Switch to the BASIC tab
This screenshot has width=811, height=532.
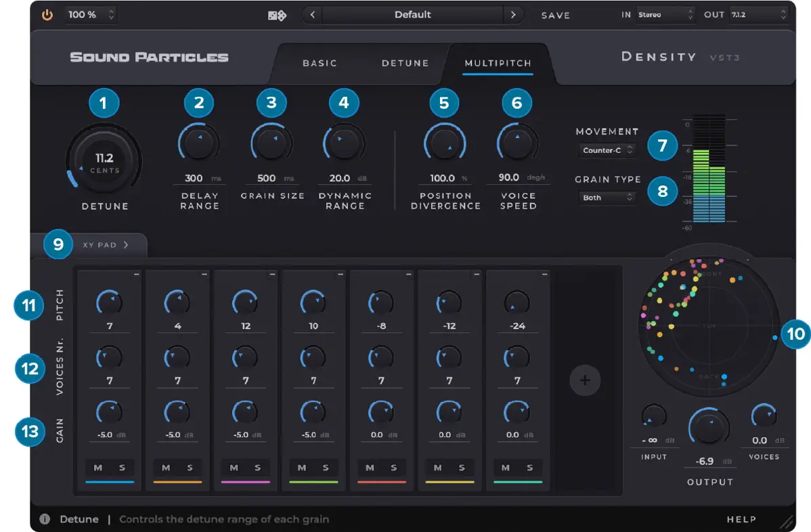320,63
